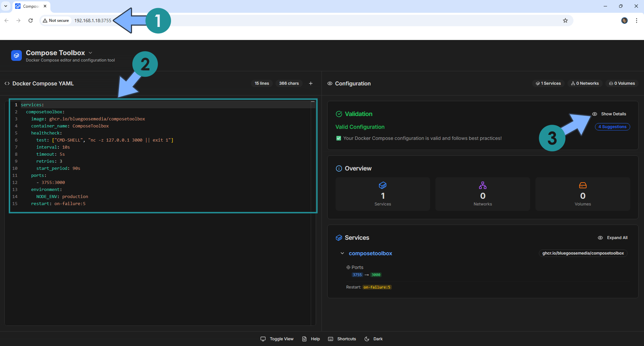Click the 'restart: on-failure:5' YAML line
The image size is (644, 346).
(x=58, y=203)
